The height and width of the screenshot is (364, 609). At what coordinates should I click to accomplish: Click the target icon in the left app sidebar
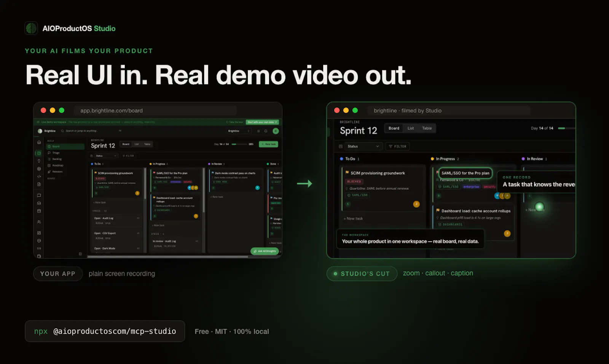(x=39, y=169)
